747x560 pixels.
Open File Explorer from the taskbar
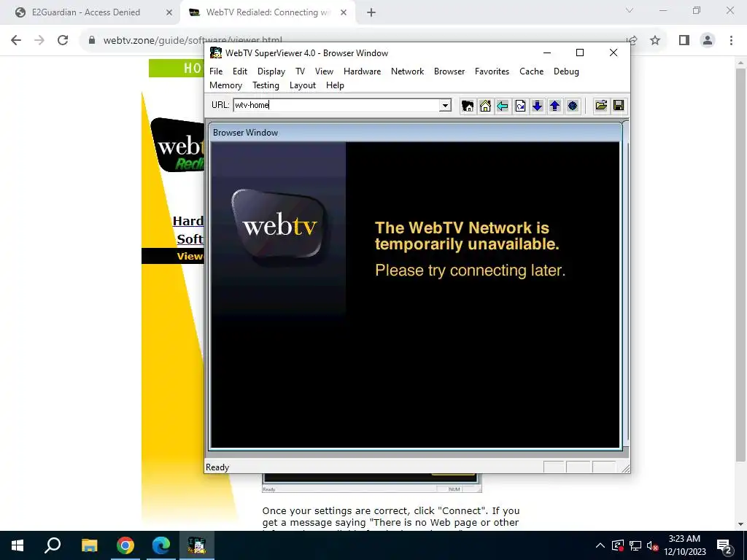tap(89, 545)
